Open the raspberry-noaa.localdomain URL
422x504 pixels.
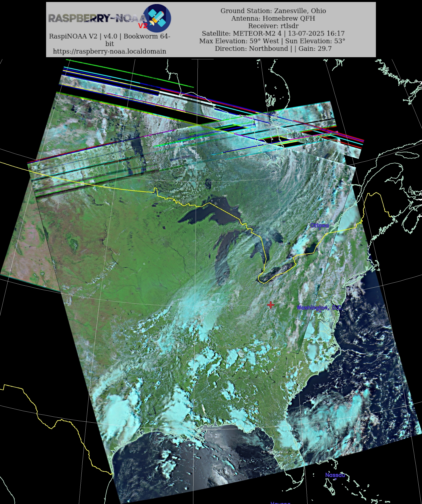coord(109,51)
